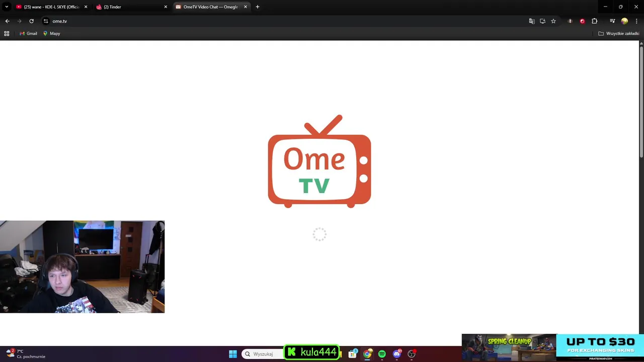Image resolution: width=644 pixels, height=362 pixels.
Task: Open the media controls music icon
Action: click(612, 21)
